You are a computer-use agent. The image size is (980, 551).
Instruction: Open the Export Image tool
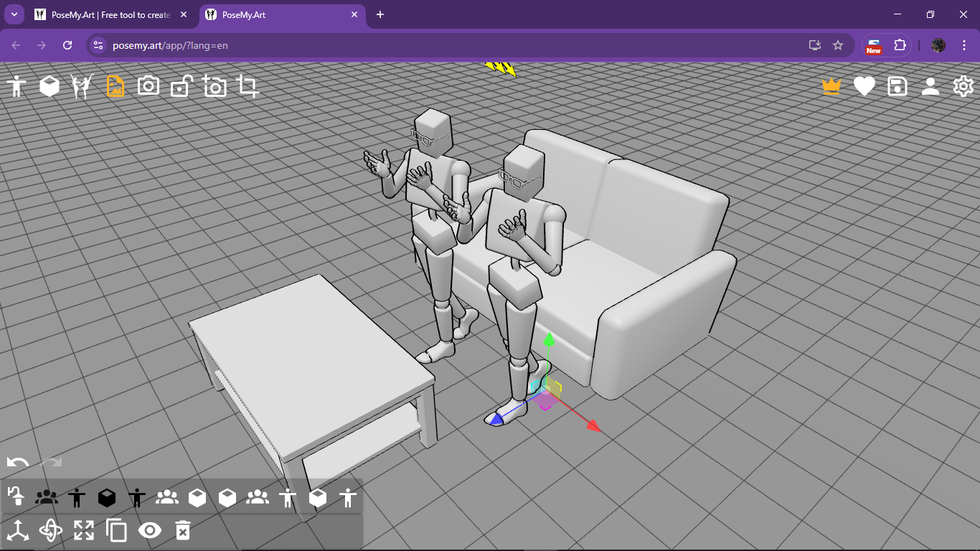click(114, 85)
